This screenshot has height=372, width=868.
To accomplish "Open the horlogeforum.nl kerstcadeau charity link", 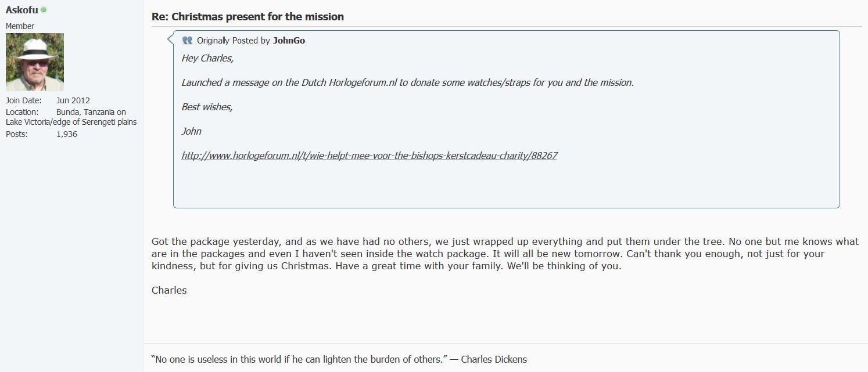I will pos(370,156).
